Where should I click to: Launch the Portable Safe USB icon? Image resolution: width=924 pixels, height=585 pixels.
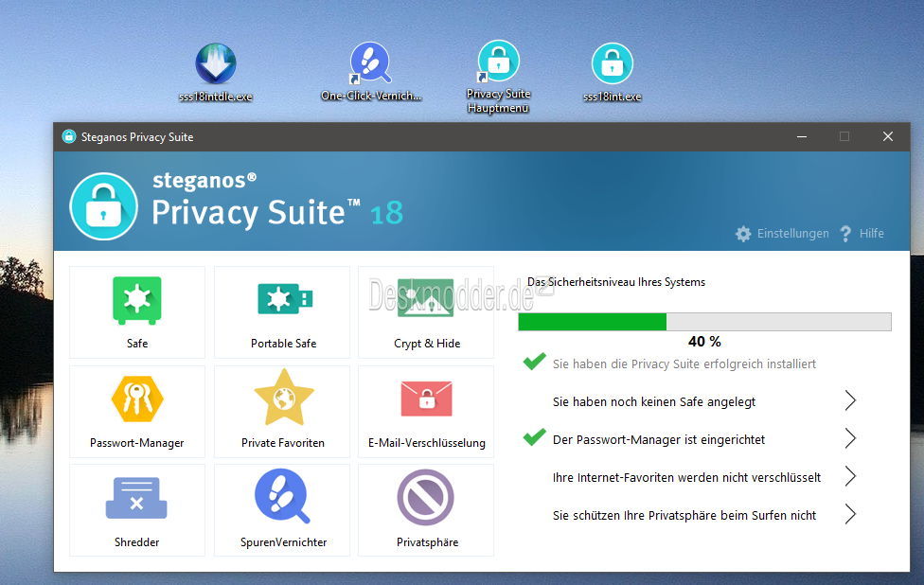[285, 299]
